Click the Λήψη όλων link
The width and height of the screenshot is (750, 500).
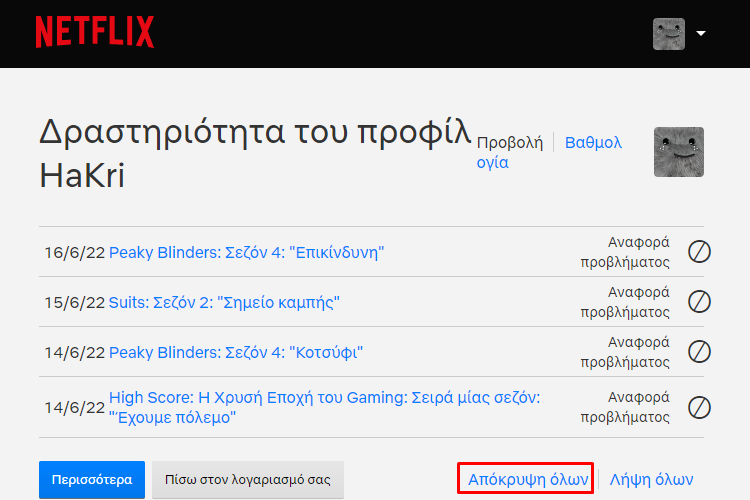651,479
